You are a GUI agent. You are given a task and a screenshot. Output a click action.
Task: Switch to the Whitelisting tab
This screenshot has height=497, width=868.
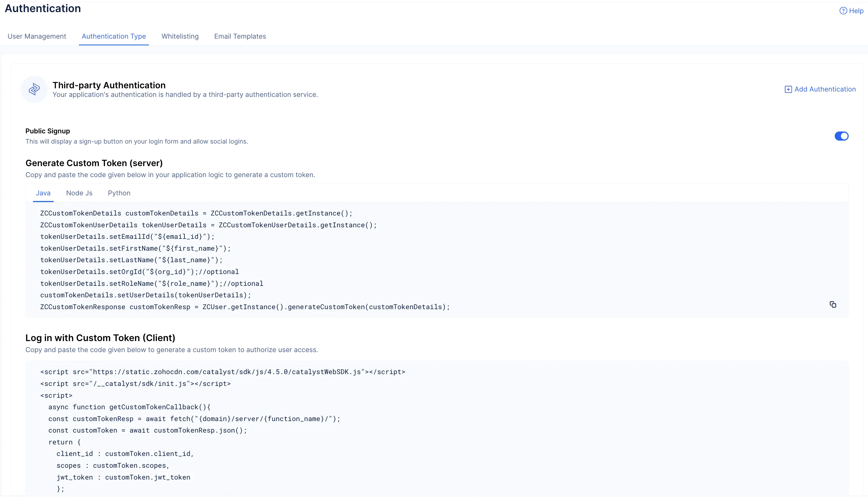180,36
